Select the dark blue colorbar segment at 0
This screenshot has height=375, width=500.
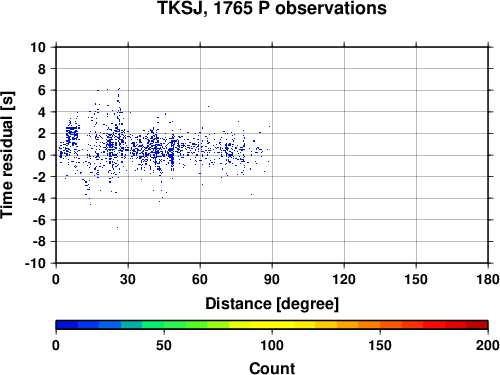click(x=67, y=325)
